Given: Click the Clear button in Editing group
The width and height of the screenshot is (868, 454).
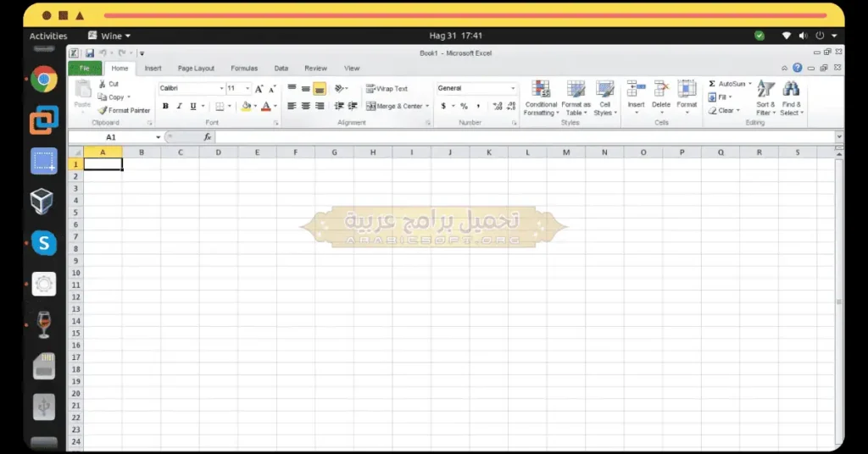Looking at the screenshot, I should point(724,111).
